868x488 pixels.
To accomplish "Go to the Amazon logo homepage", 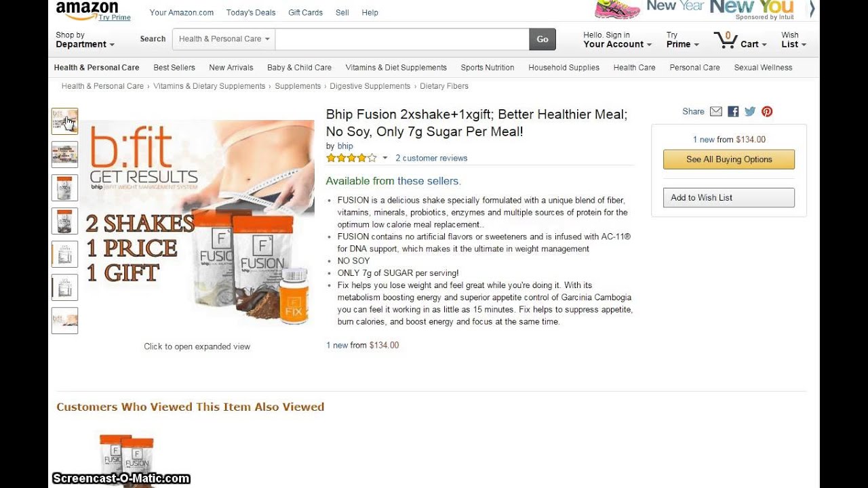I will tap(87, 9).
